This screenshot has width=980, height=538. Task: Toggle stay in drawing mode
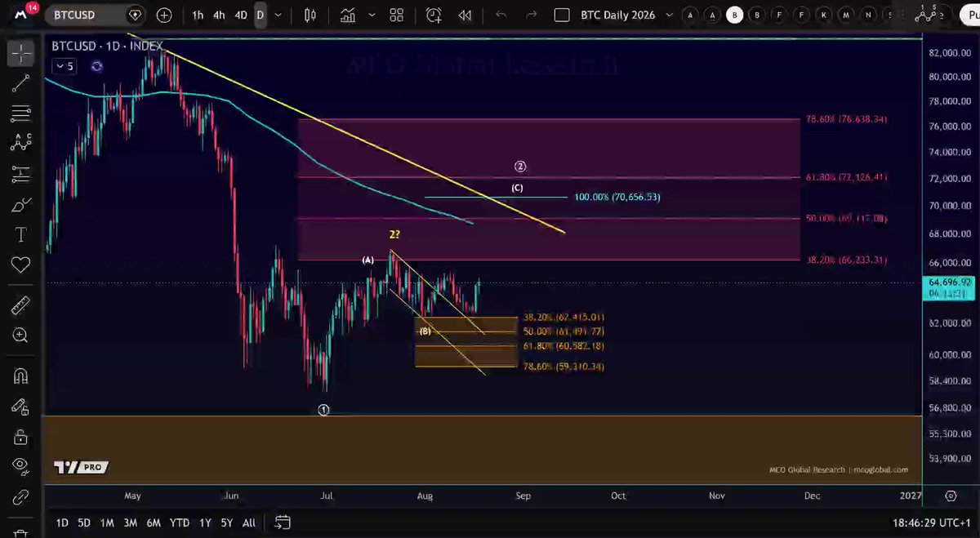click(x=20, y=406)
